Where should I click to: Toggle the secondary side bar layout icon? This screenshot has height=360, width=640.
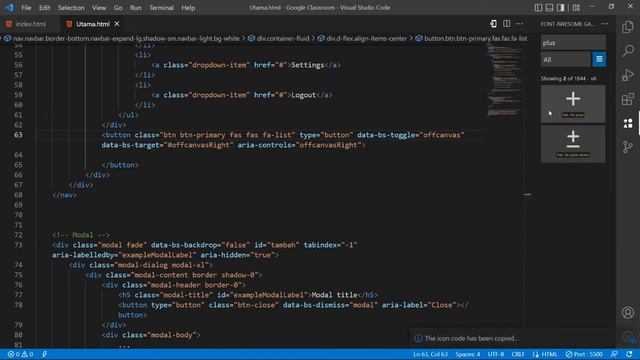tap(560, 7)
